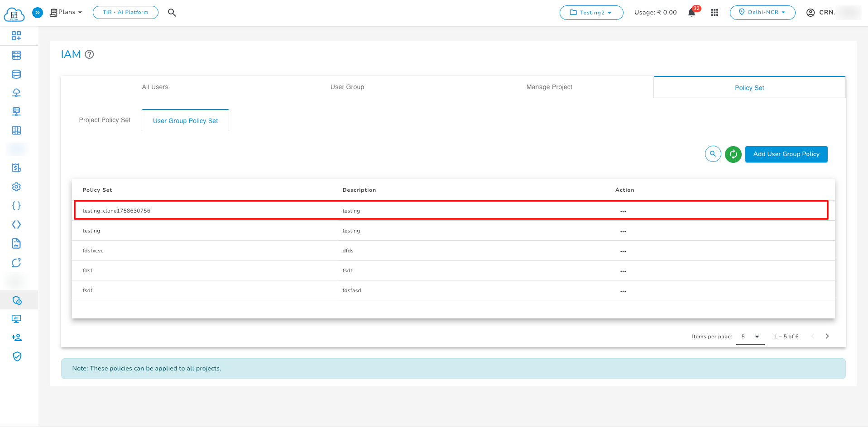Click the green refresh icon
Screen dimensions: 868x427
733,154
